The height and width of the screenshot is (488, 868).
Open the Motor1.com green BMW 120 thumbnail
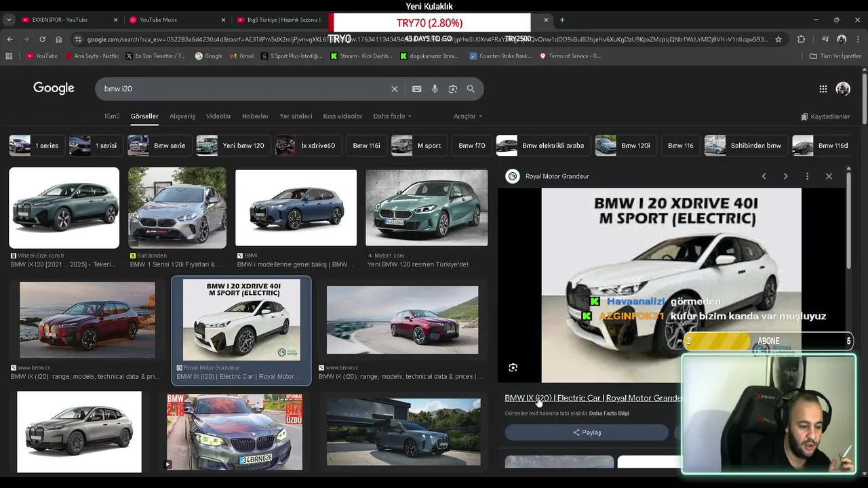(427, 208)
